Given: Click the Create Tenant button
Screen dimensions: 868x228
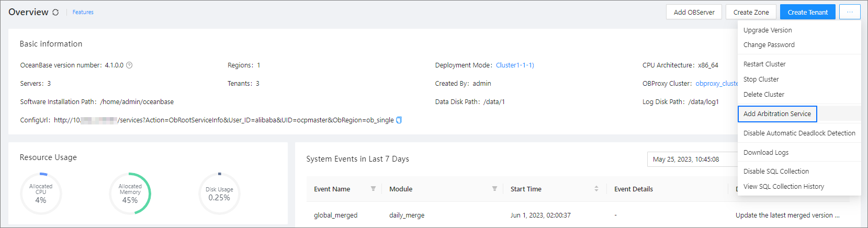Looking at the screenshot, I should click(x=807, y=12).
